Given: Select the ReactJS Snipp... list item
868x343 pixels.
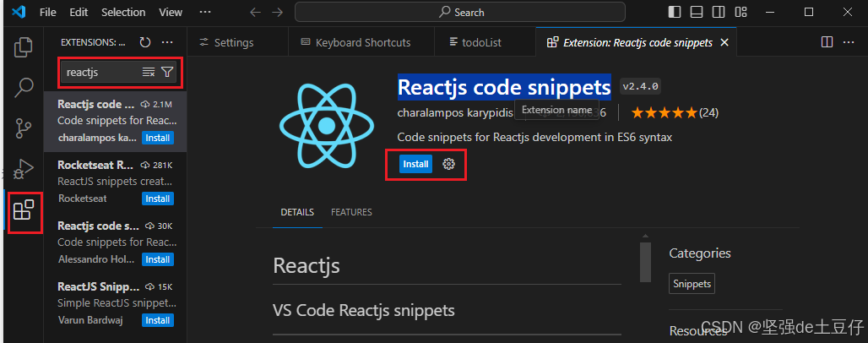Looking at the screenshot, I should pos(115,304).
